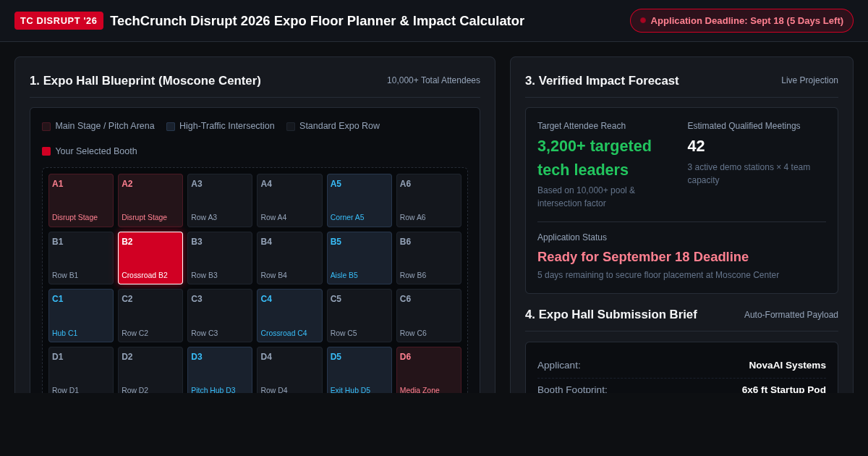868x456 pixels.
Task: Click the 'Auto-Formatted Payload' label
Action: [x=791, y=315]
